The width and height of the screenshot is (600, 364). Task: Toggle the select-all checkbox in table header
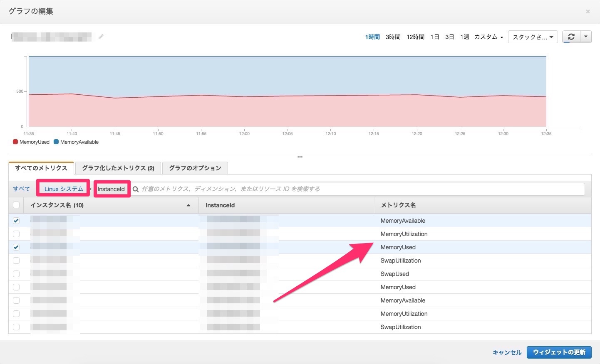tap(16, 205)
